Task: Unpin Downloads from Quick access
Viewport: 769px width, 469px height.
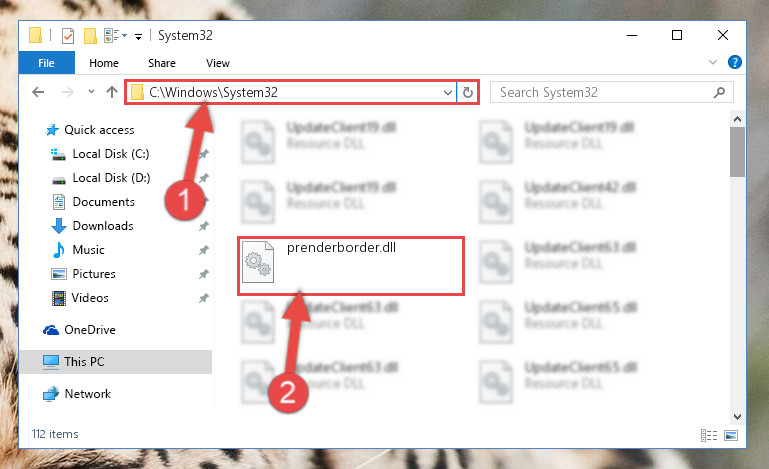Action: (204, 226)
